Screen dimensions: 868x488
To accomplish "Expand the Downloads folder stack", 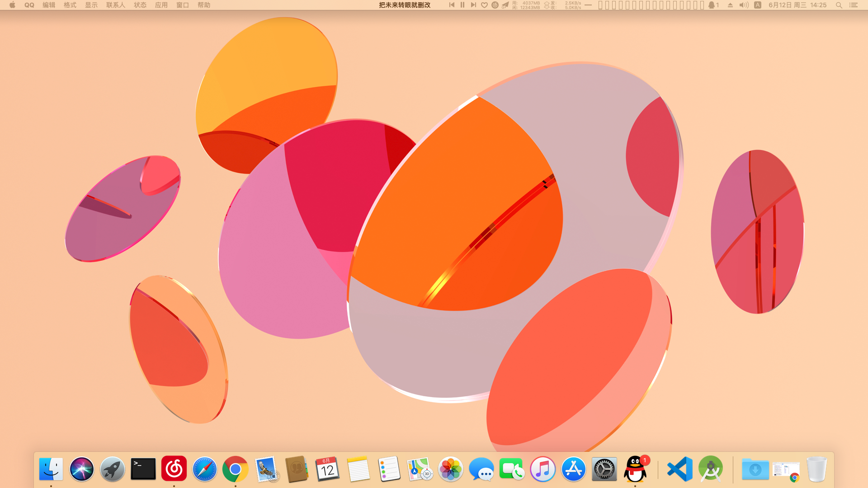I will pos(755,469).
